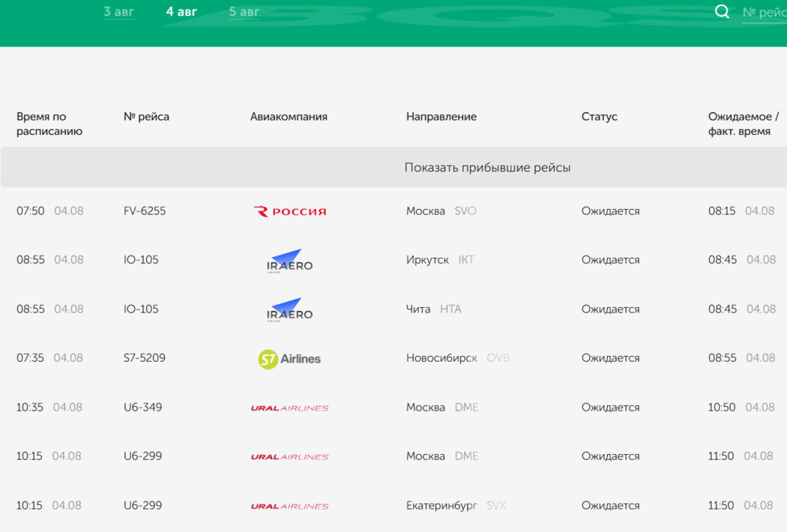Click the IrAero logo in the Иркутск row

coord(289,261)
